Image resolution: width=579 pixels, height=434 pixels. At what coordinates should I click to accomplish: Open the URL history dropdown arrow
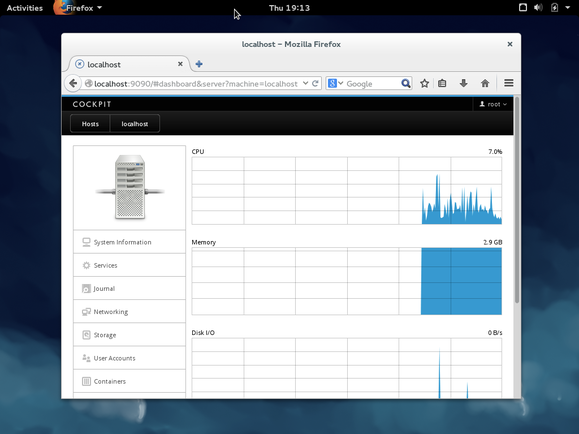click(x=305, y=83)
